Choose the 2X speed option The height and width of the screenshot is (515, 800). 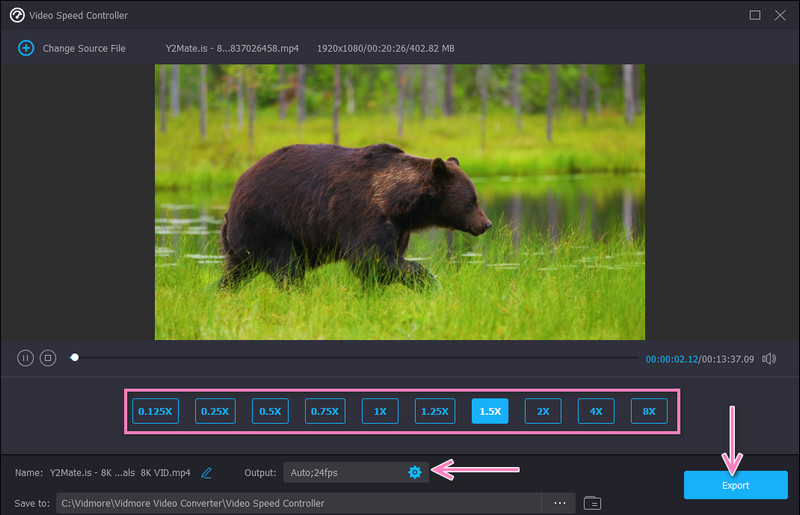click(x=543, y=411)
